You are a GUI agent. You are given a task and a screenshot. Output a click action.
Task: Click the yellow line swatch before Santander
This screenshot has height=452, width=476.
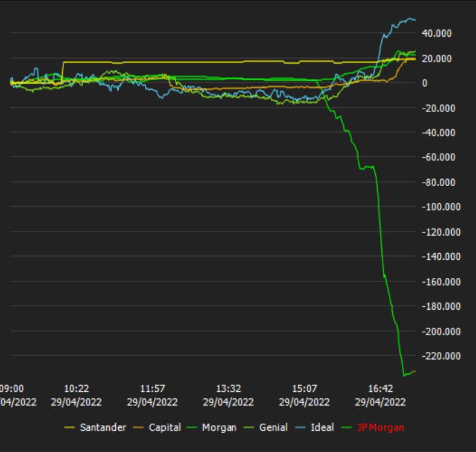70,427
